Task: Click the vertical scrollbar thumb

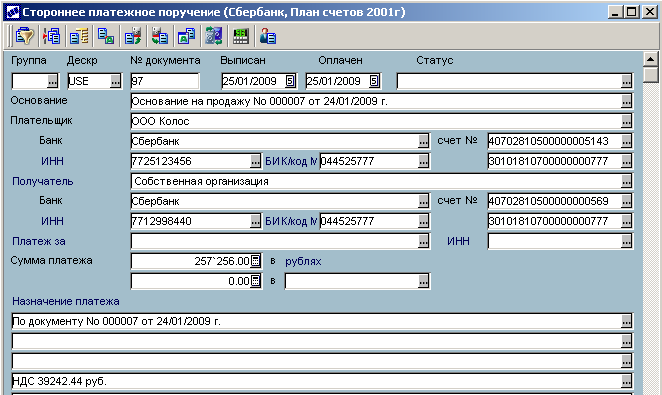Action: pos(651,75)
